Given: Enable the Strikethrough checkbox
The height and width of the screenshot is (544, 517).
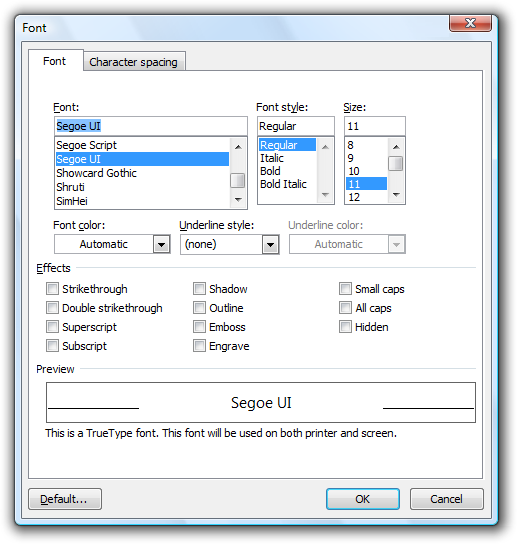Looking at the screenshot, I should [x=52, y=288].
